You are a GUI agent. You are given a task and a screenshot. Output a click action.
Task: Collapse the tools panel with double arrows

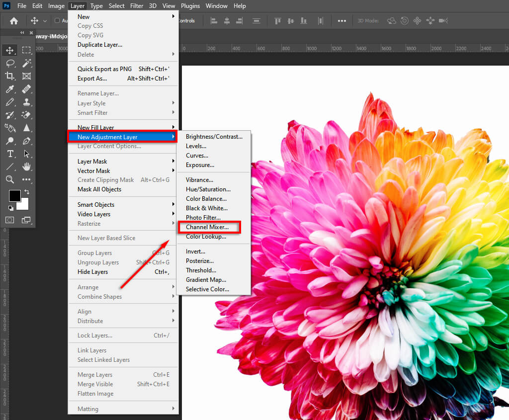22,33
